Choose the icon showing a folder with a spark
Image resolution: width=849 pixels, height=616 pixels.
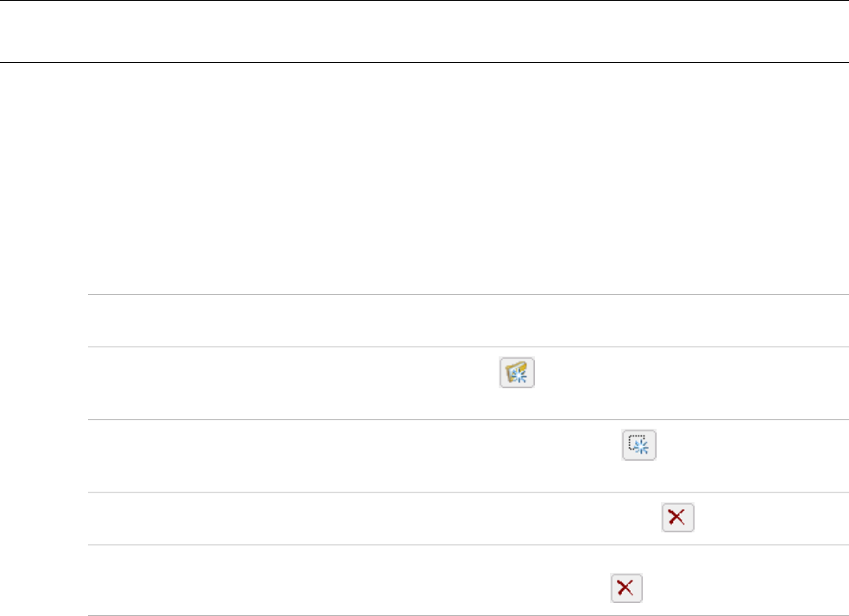pyautogui.click(x=518, y=372)
